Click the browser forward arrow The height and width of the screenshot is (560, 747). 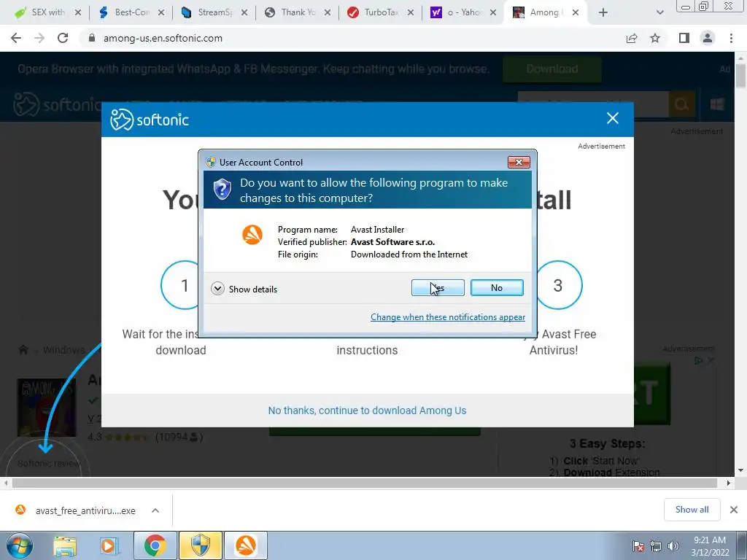tap(39, 38)
